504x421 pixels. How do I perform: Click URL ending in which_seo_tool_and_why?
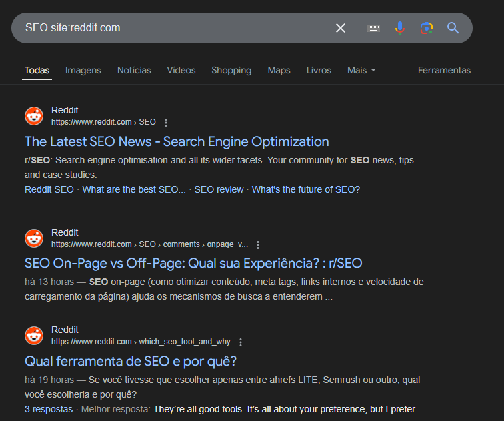[141, 342]
